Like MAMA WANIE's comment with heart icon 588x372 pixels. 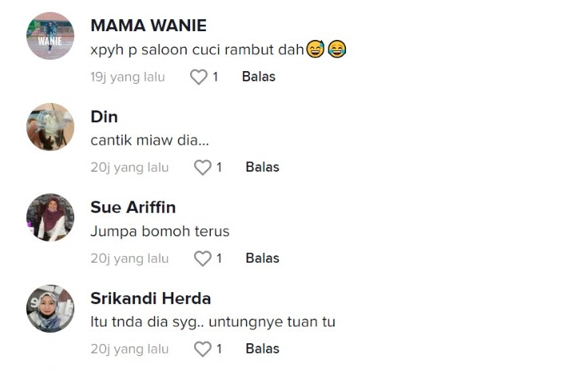point(198,77)
